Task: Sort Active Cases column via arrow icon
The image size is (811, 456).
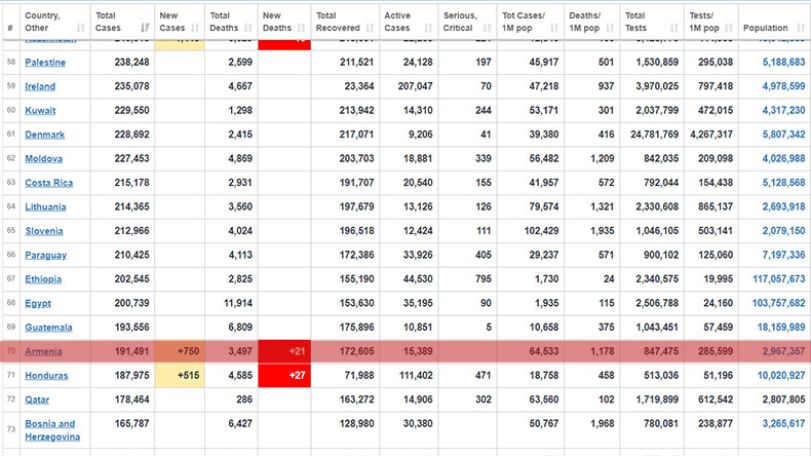Action: click(429, 28)
